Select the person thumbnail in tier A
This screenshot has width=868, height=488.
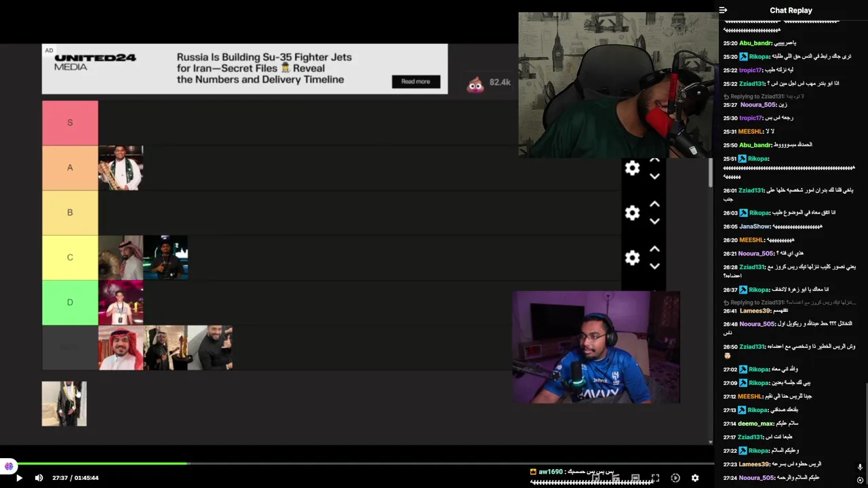pyautogui.click(x=121, y=167)
